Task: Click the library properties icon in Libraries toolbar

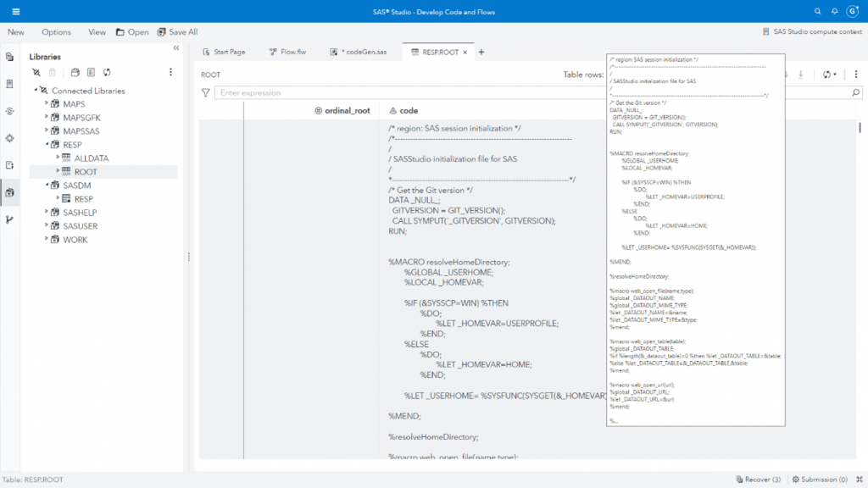Action: 90,73
